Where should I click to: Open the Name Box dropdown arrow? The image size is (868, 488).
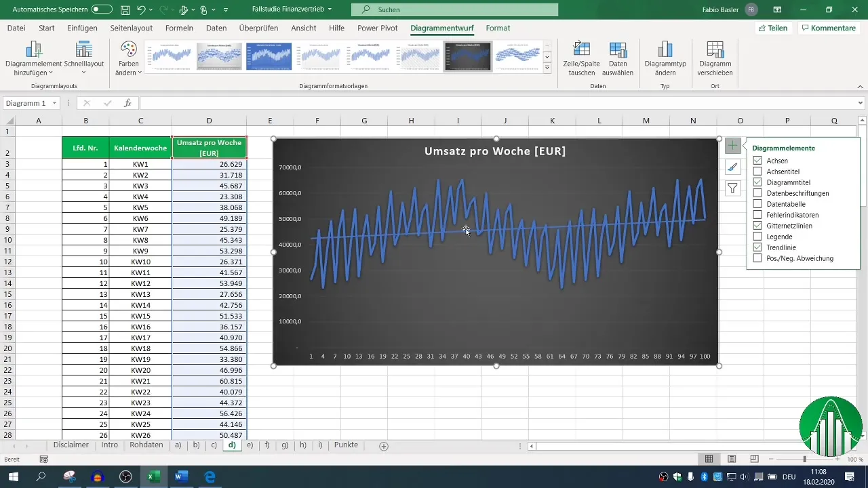(x=54, y=103)
